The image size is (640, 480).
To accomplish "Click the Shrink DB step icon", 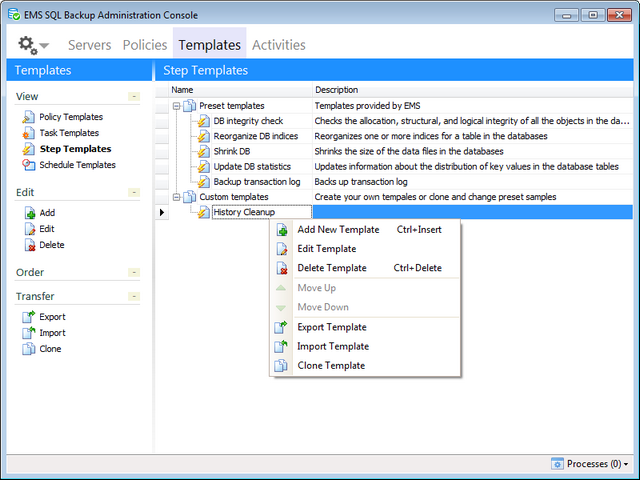I will (x=203, y=151).
